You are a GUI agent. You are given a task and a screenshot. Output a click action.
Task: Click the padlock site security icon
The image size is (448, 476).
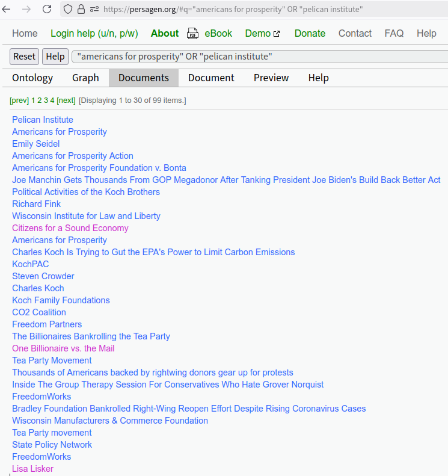(81, 9)
